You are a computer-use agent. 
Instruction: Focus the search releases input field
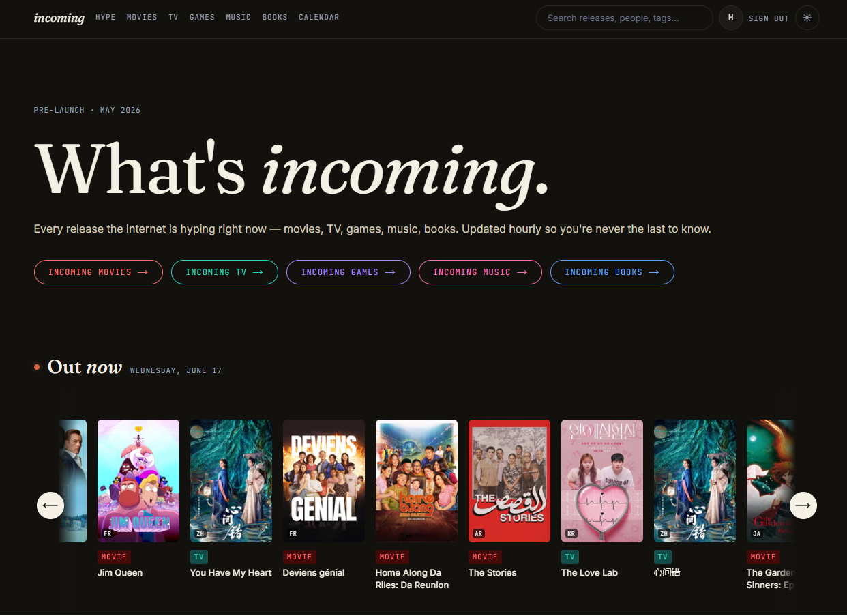click(625, 18)
